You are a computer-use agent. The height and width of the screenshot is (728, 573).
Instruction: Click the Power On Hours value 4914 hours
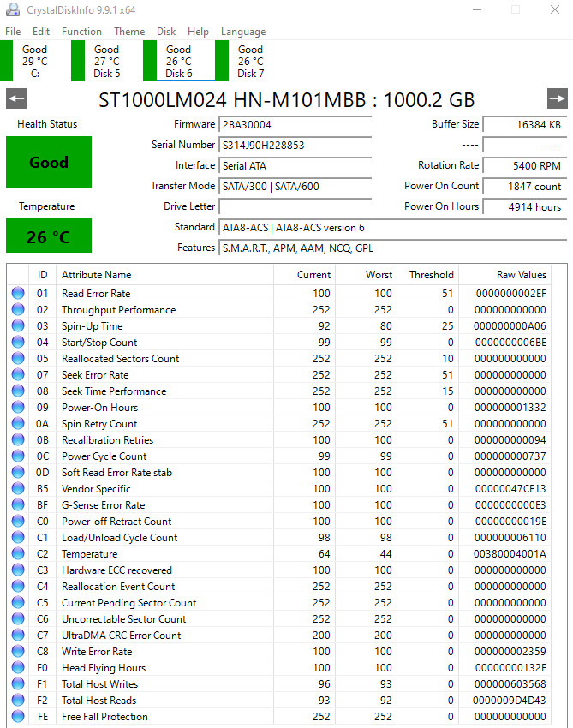(x=525, y=206)
